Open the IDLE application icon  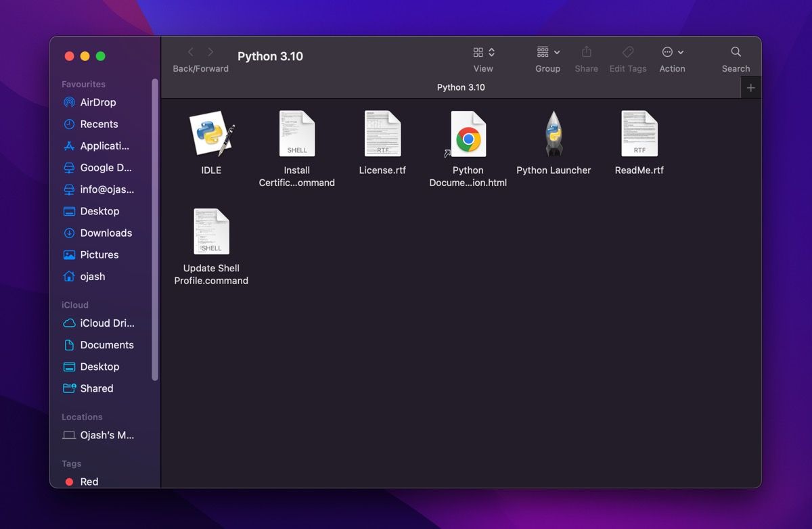(210, 133)
